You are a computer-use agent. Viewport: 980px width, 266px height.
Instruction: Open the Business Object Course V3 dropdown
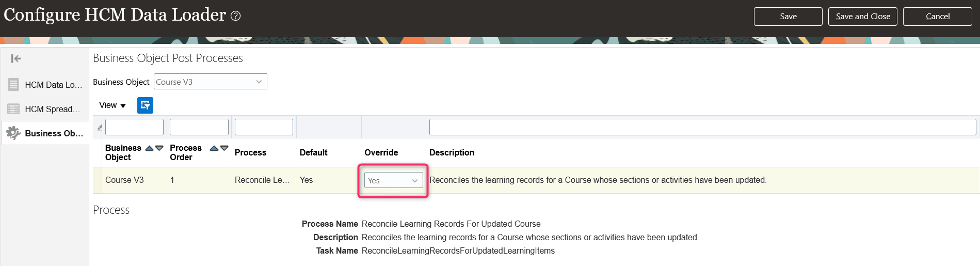[x=211, y=82]
